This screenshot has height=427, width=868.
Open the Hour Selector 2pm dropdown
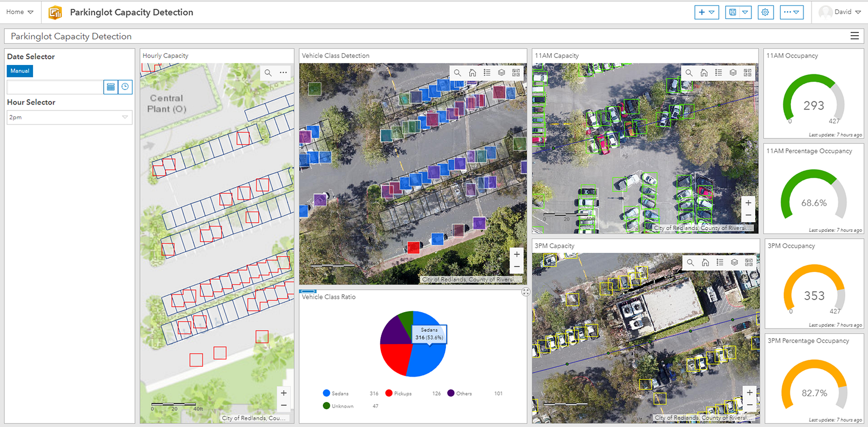coord(69,117)
